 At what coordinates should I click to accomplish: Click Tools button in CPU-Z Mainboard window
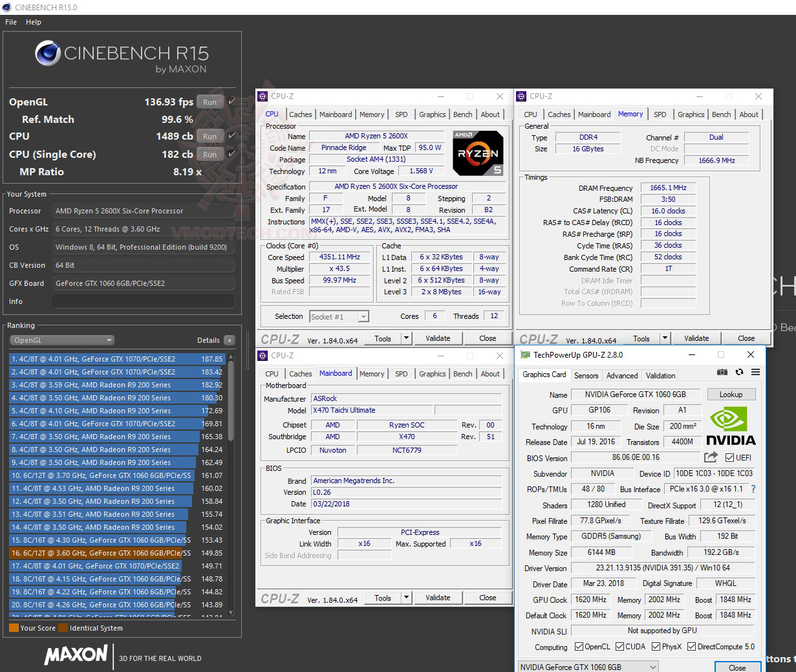tap(383, 598)
